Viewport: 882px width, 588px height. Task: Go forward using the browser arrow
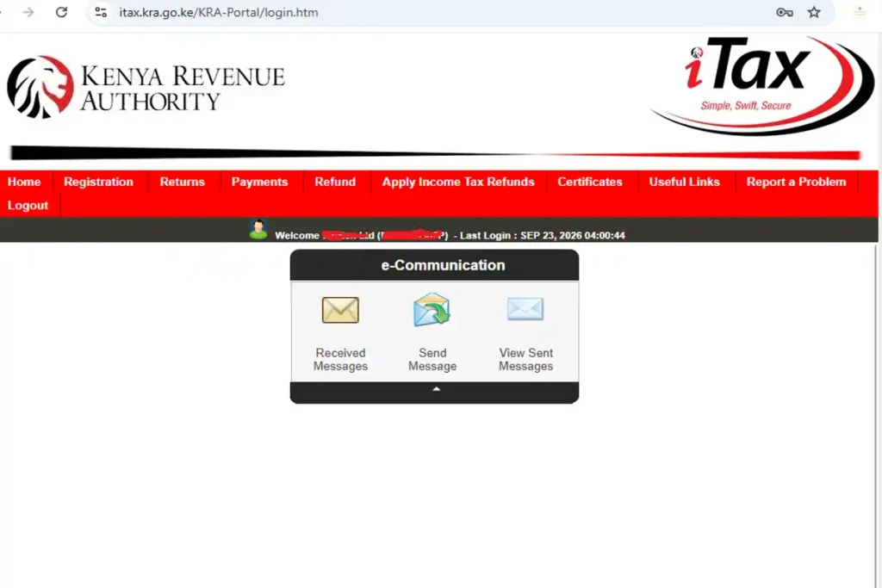[x=28, y=12]
